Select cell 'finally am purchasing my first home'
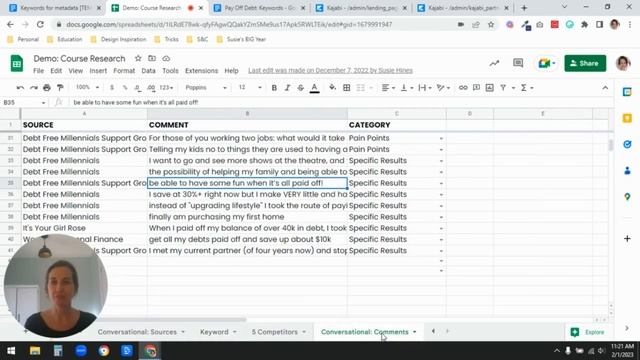640x360 pixels. pos(247,217)
